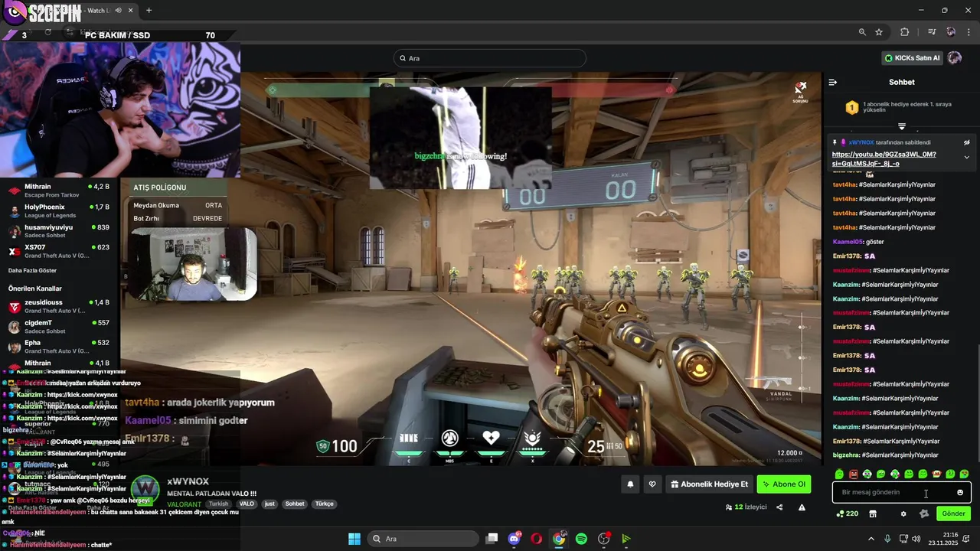This screenshot has width=980, height=551.
Task: Open the browser zoom magnifier icon
Action: 862,32
